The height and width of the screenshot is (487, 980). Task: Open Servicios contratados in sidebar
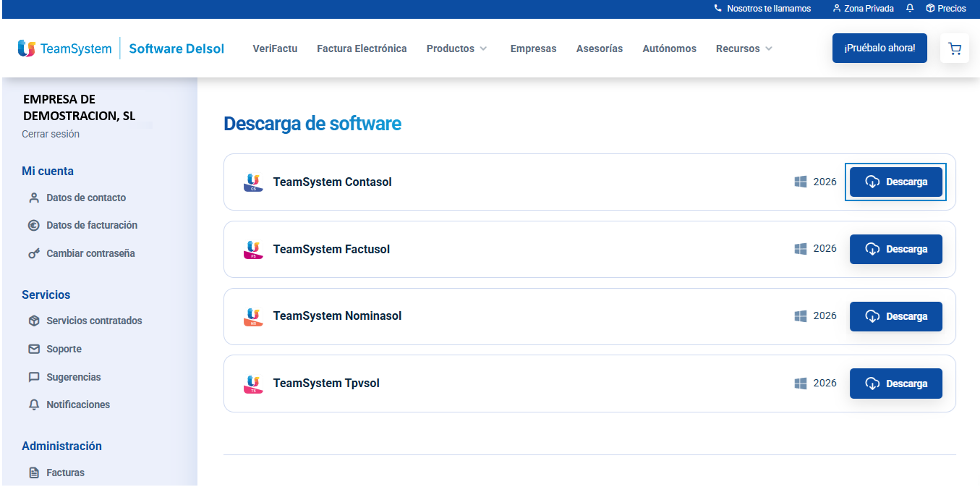(x=94, y=321)
